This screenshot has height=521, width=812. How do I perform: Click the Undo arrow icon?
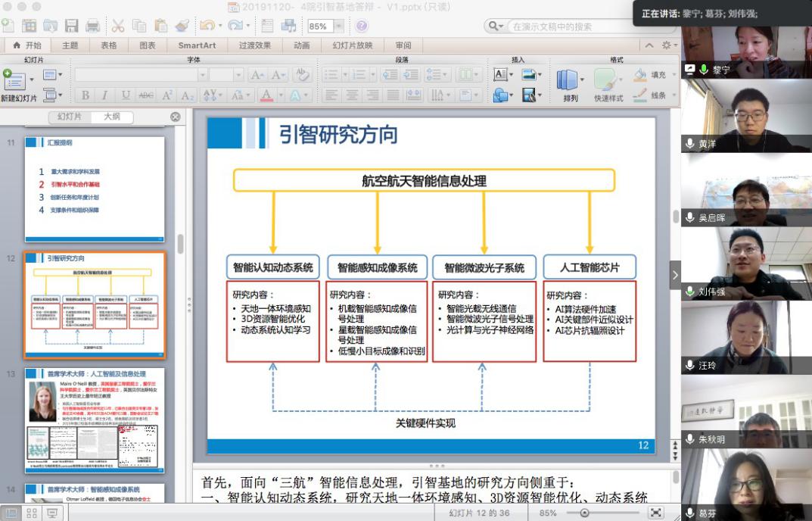pyautogui.click(x=206, y=27)
